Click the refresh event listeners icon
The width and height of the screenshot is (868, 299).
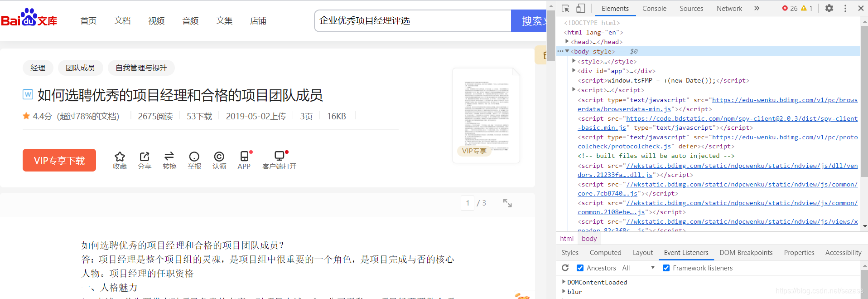(565, 268)
